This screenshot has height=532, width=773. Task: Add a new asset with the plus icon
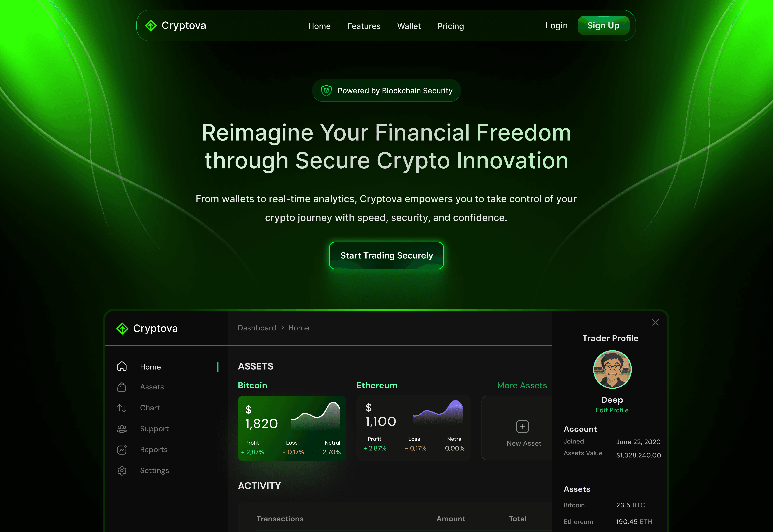(x=522, y=427)
